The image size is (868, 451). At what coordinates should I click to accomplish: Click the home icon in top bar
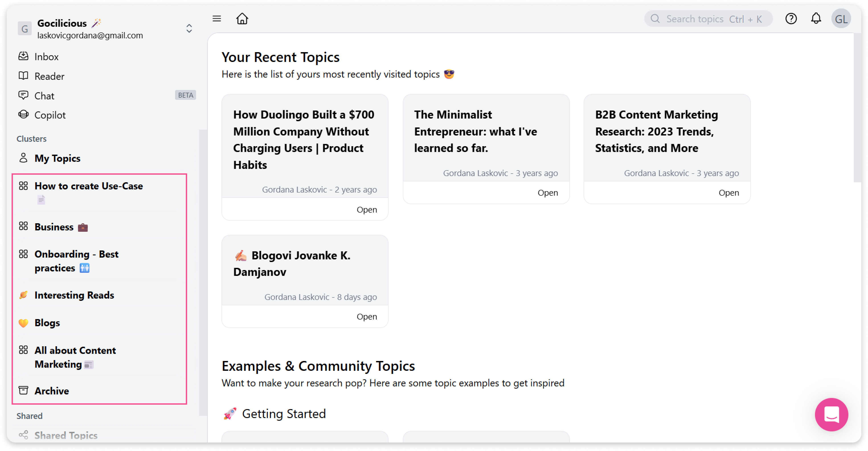[242, 19]
